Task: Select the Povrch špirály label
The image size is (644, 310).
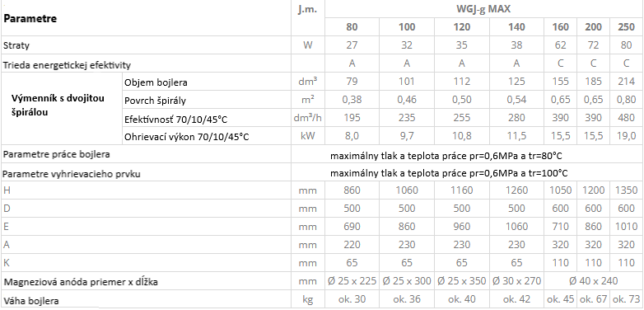Action: pos(151,101)
